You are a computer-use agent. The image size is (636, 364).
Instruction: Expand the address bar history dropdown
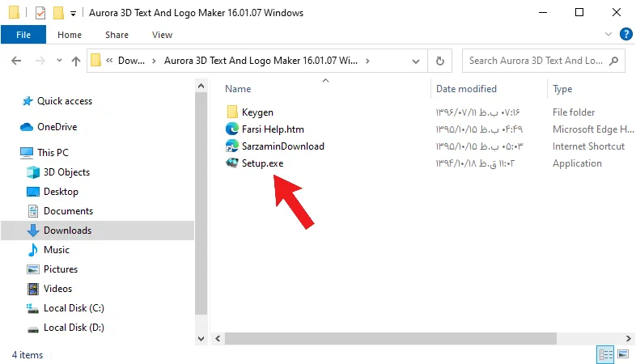click(x=416, y=61)
